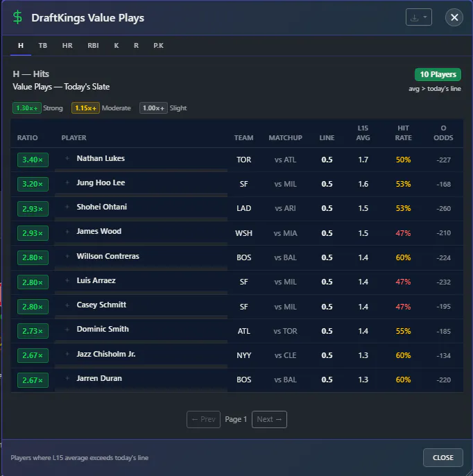Click the vs ARI matchup cell

pyautogui.click(x=285, y=209)
